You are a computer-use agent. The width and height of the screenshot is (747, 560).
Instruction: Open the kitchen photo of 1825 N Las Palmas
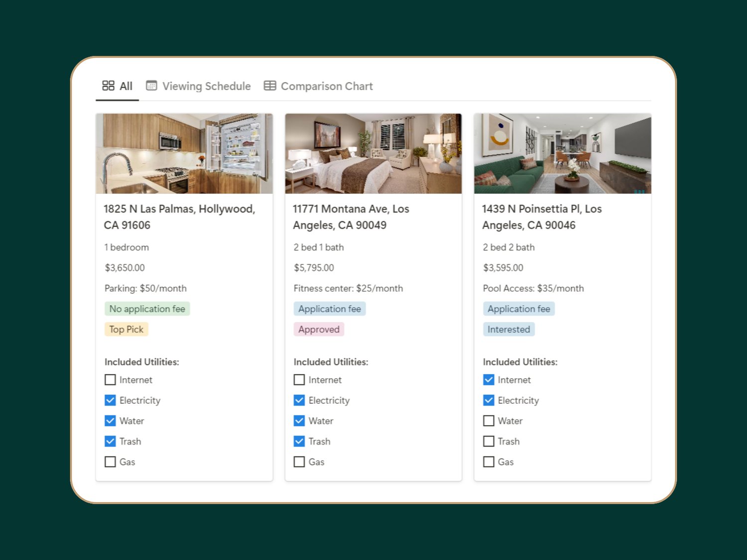184,153
